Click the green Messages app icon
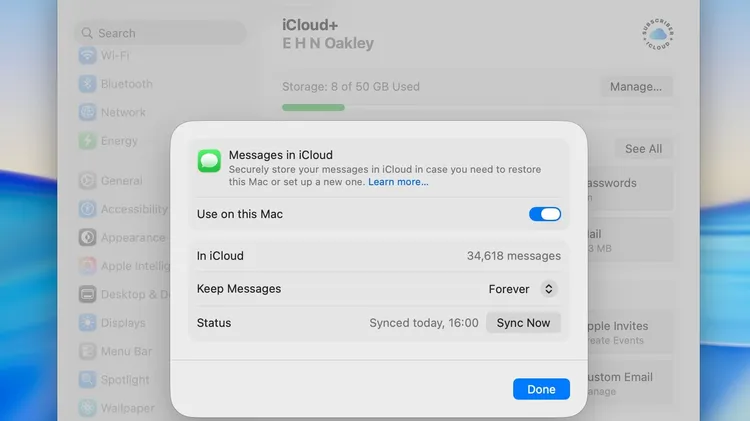This screenshot has width=750, height=421. point(209,161)
